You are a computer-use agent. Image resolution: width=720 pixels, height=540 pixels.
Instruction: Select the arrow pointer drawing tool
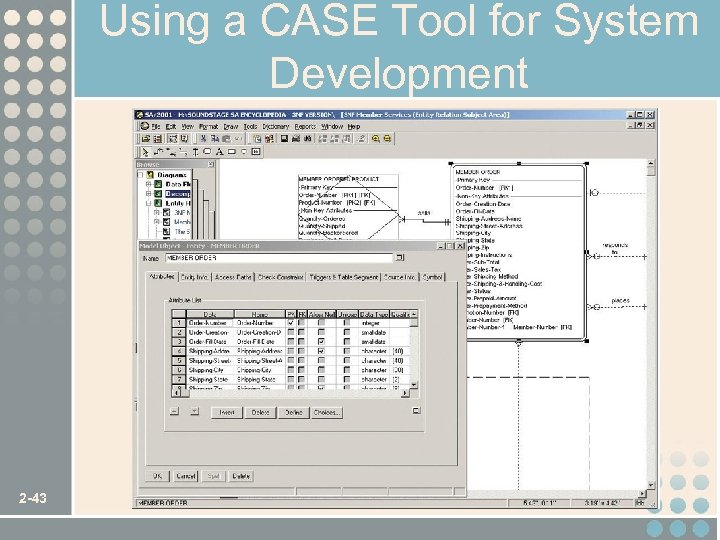[145, 152]
